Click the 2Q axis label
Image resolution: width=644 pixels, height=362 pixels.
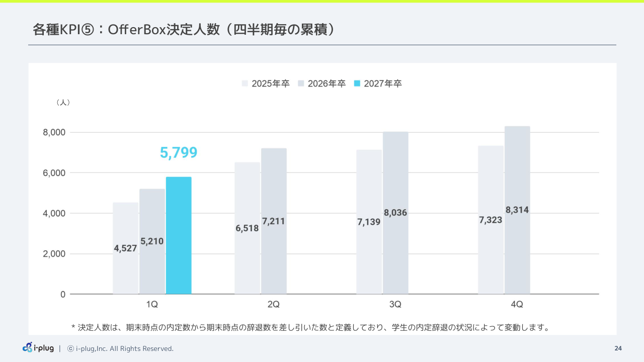[274, 305]
